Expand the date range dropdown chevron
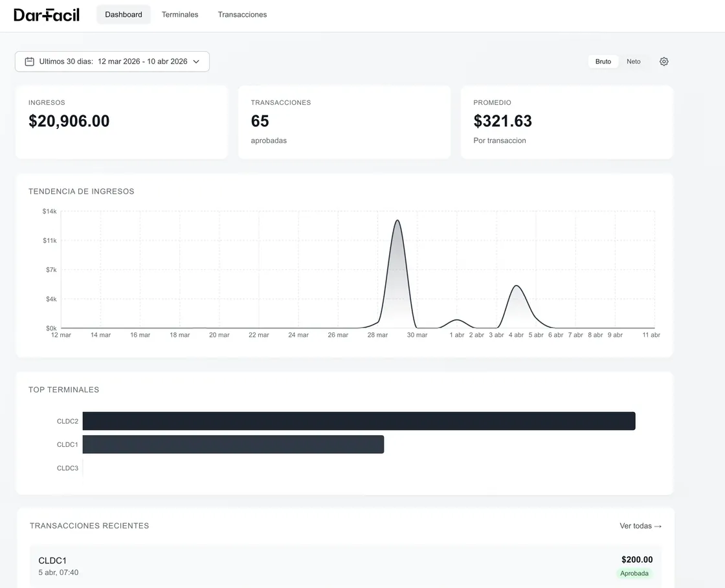Screen dimensions: 725x588 tap(196, 62)
